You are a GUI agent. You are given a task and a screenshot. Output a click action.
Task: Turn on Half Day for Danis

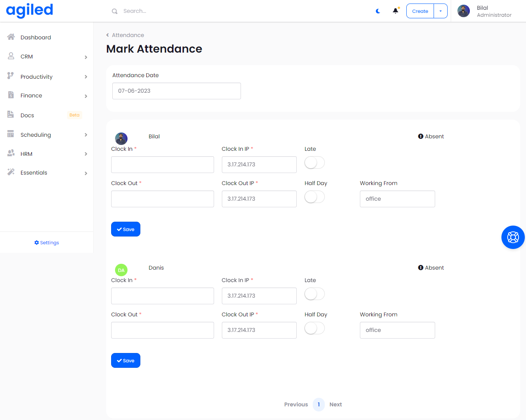point(314,328)
